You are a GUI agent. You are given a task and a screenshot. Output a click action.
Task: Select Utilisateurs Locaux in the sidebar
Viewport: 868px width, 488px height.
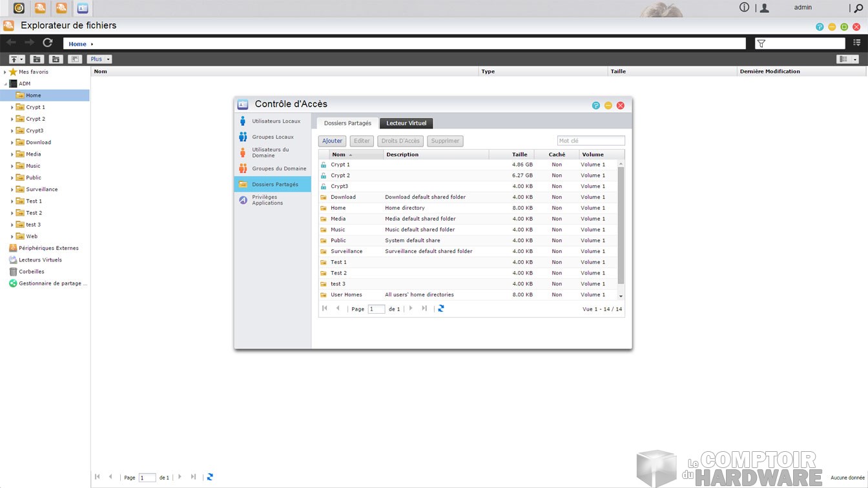276,121
